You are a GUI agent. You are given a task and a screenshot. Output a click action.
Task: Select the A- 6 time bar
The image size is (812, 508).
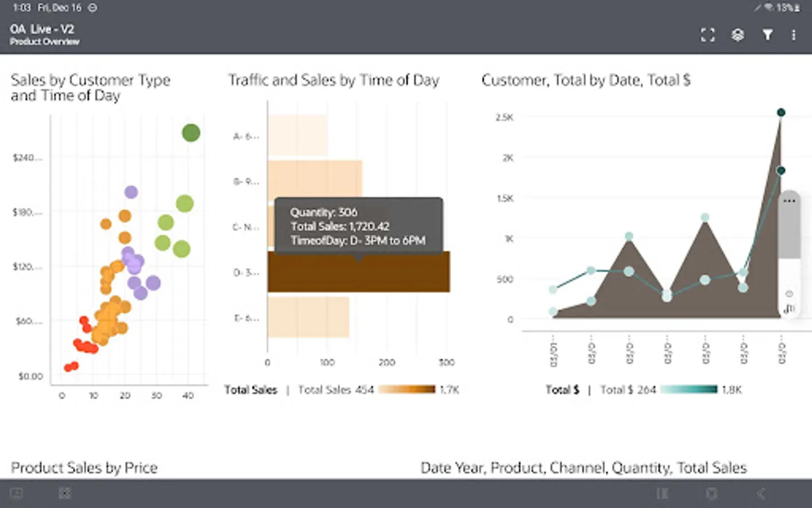[297, 135]
